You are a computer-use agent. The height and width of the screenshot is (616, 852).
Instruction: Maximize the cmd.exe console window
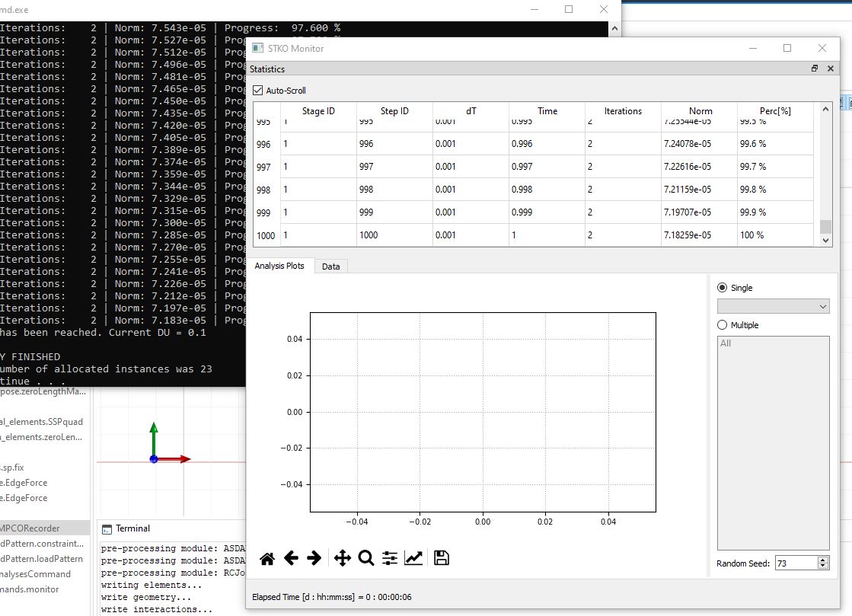coord(569,9)
